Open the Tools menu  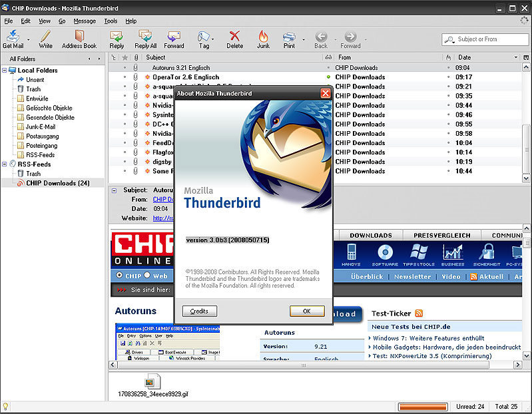click(111, 21)
